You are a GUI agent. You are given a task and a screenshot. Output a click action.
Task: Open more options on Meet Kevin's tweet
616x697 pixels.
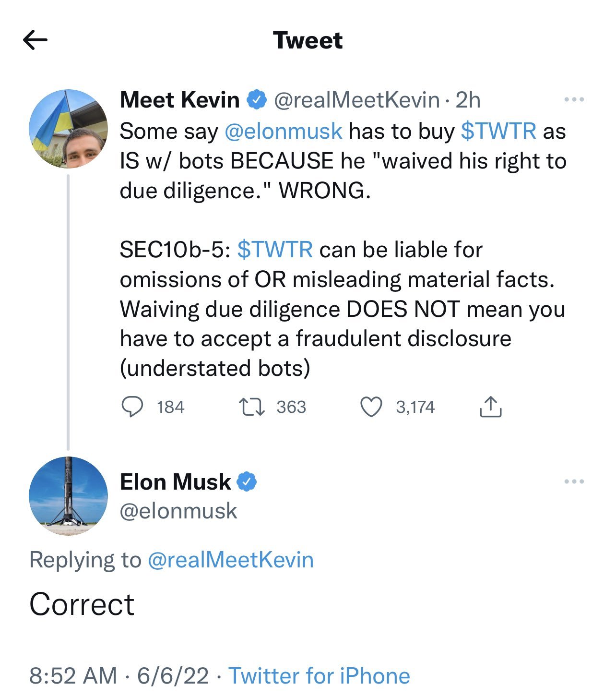click(574, 100)
